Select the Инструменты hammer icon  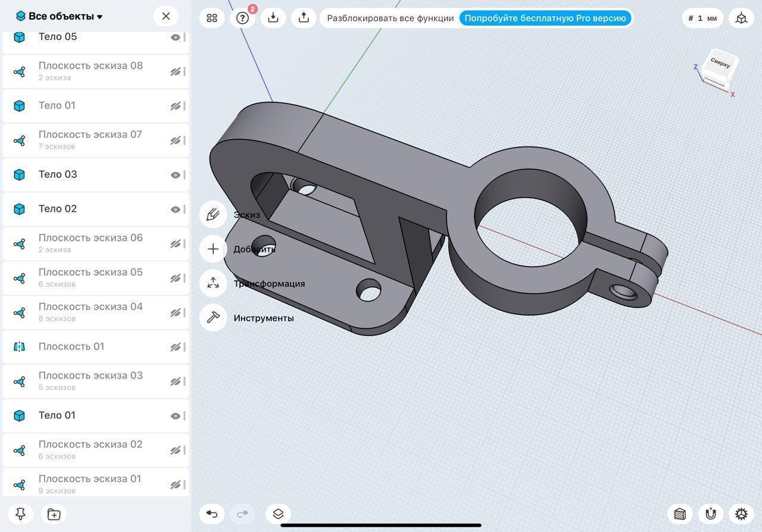pyautogui.click(x=213, y=318)
